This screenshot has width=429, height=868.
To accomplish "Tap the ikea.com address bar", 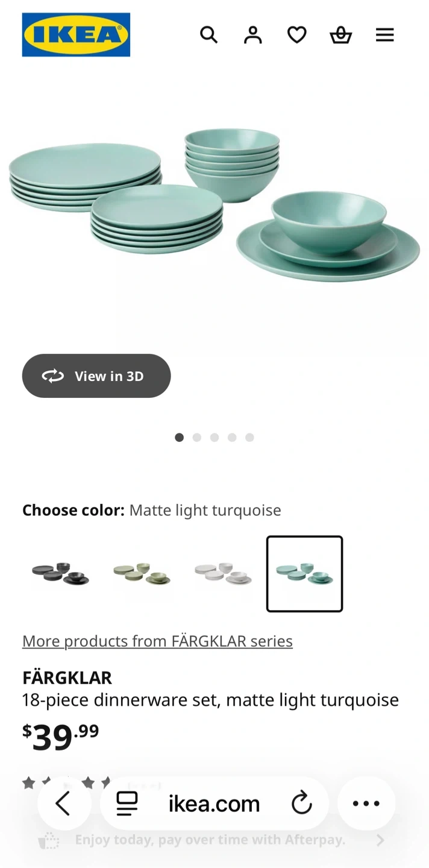I will [214, 804].
